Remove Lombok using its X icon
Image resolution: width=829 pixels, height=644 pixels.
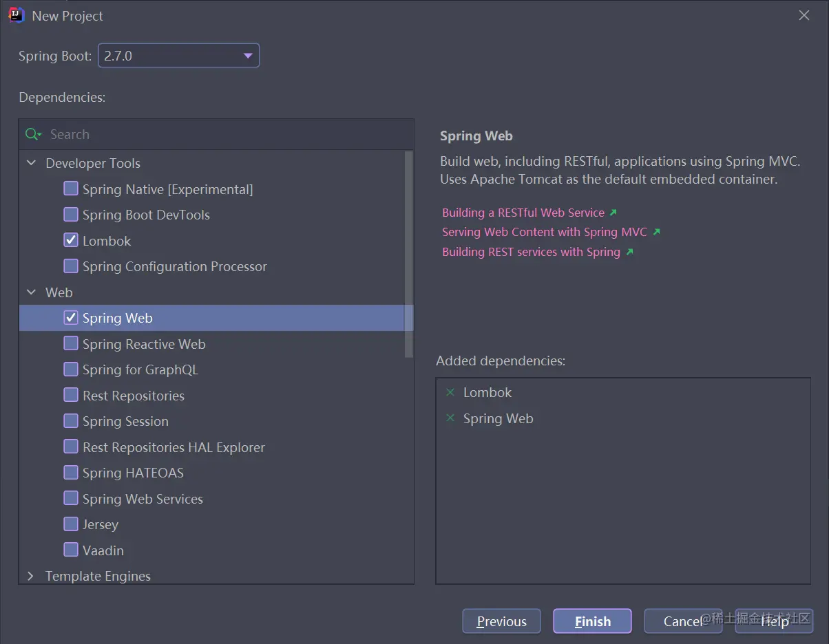[450, 392]
